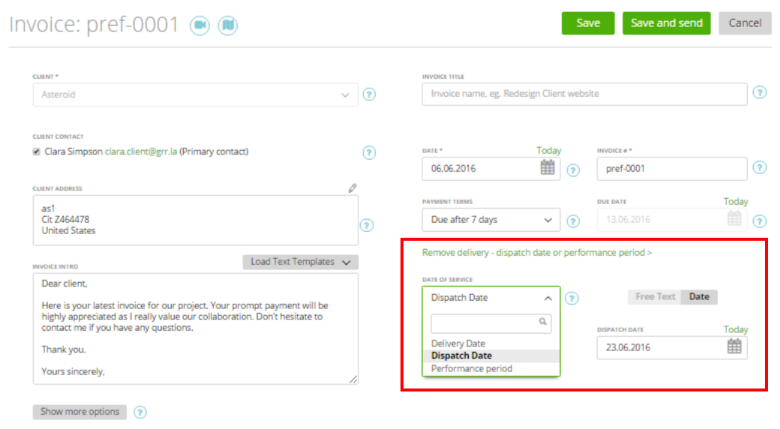Click the dropdown search input box
This screenshot has height=429, width=780.
point(491,323)
